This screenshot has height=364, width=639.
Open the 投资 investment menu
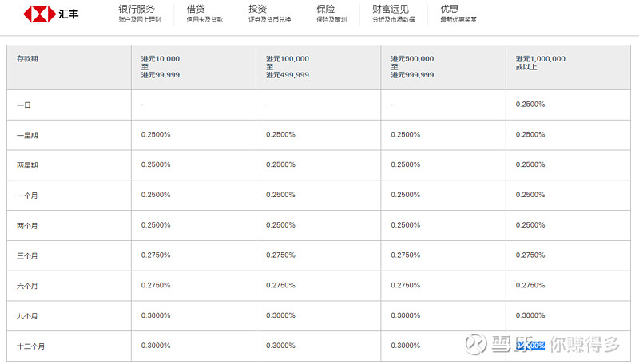click(x=257, y=10)
